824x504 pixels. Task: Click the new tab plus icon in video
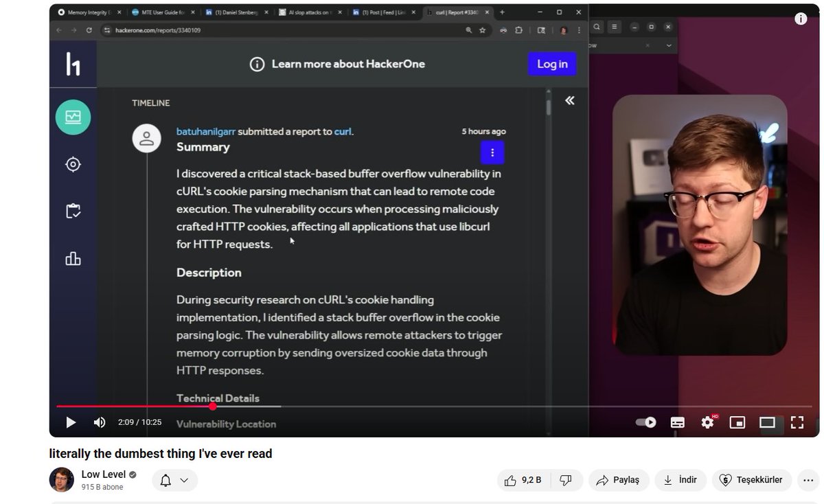[503, 12]
